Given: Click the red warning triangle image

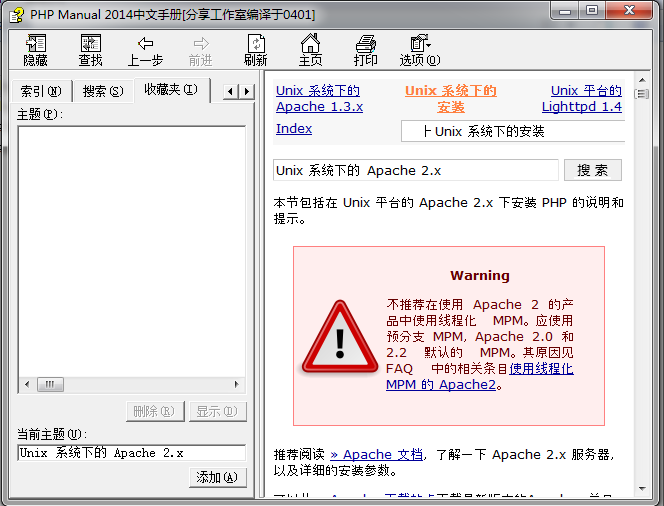Looking at the screenshot, I should [x=340, y=337].
